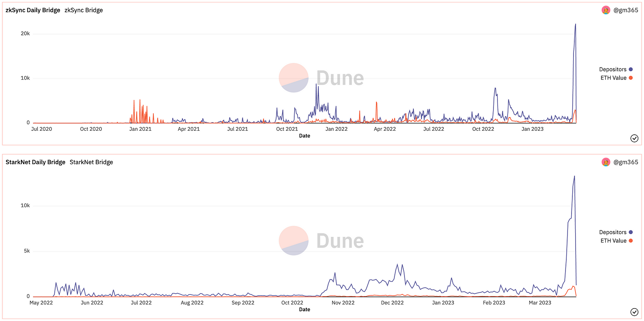
Task: Open the zkSync Bridge query link
Action: click(x=84, y=10)
